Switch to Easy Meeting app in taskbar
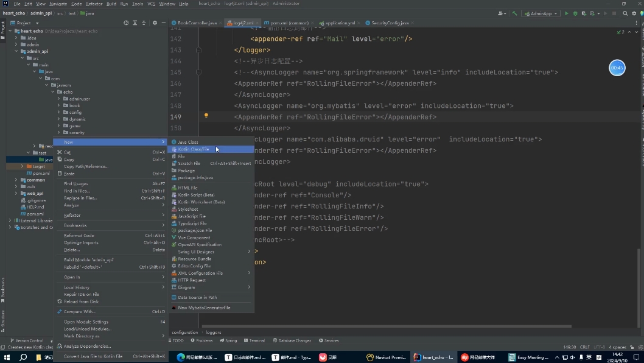Image resolution: width=644 pixels, height=363 pixels. tap(528, 358)
